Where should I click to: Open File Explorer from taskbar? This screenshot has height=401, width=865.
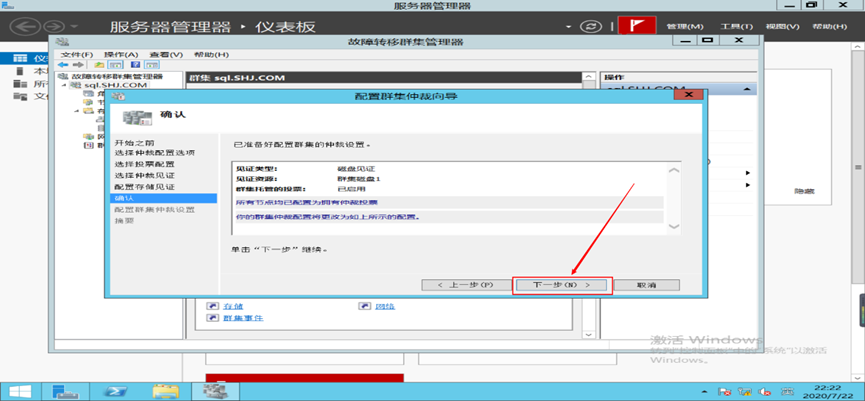(166, 391)
